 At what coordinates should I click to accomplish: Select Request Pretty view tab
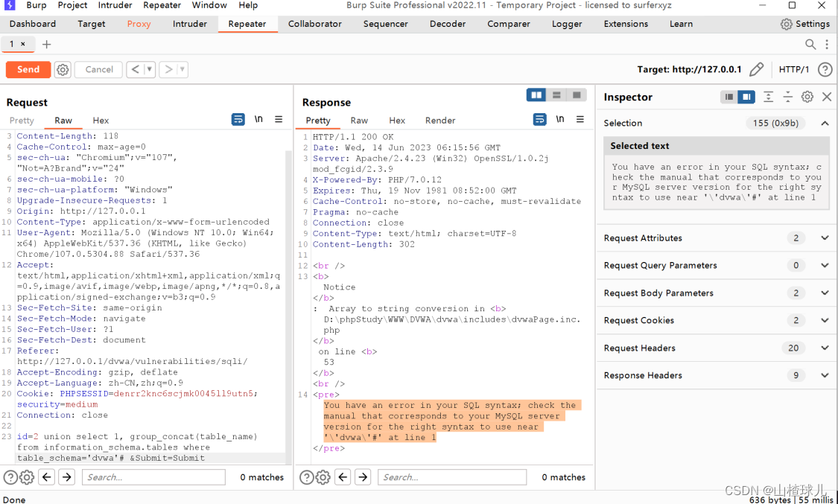22,121
